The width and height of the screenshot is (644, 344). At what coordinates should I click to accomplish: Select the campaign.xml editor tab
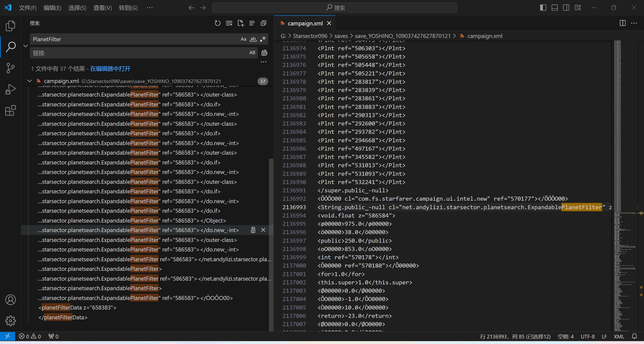(305, 23)
